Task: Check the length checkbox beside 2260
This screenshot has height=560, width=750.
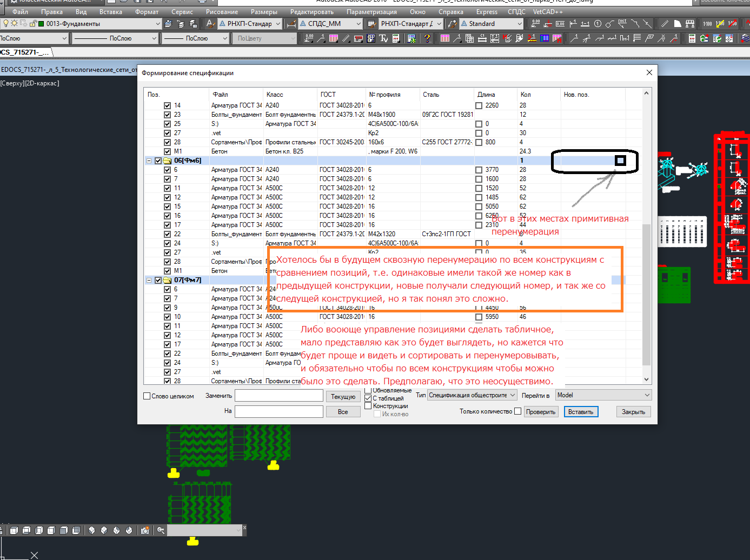Action: tap(479, 106)
